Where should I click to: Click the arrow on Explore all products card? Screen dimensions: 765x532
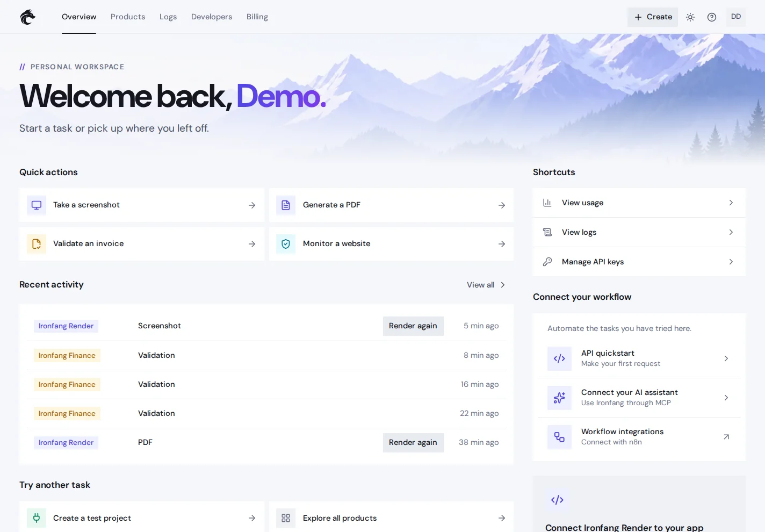pyautogui.click(x=502, y=518)
